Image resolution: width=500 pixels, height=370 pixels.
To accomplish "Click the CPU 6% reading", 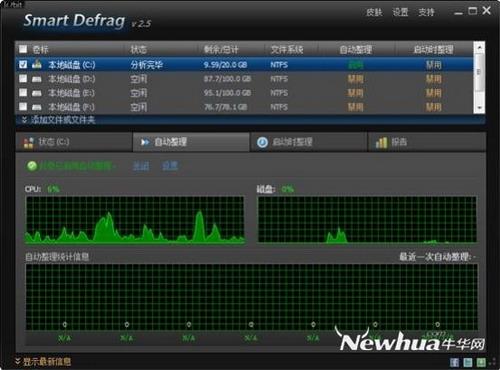I will (53, 189).
